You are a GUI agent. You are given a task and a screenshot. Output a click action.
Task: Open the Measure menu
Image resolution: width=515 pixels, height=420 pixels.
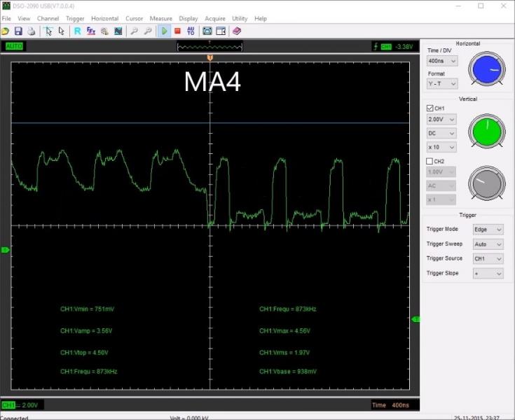(160, 18)
